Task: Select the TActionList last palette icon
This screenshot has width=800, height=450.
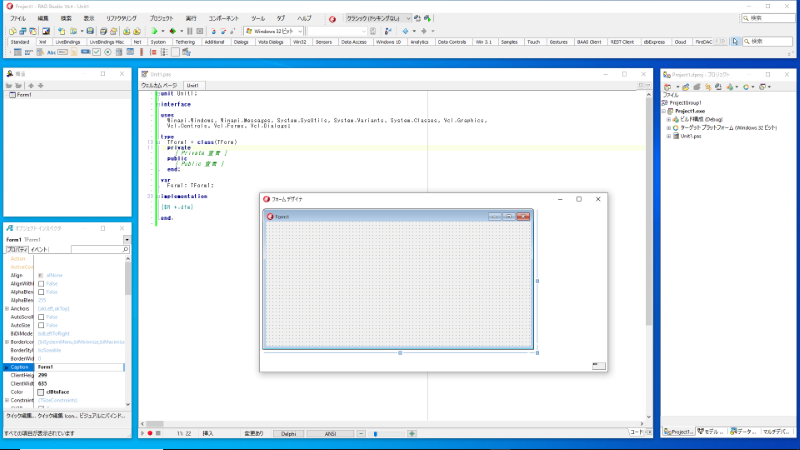Action: (x=186, y=52)
